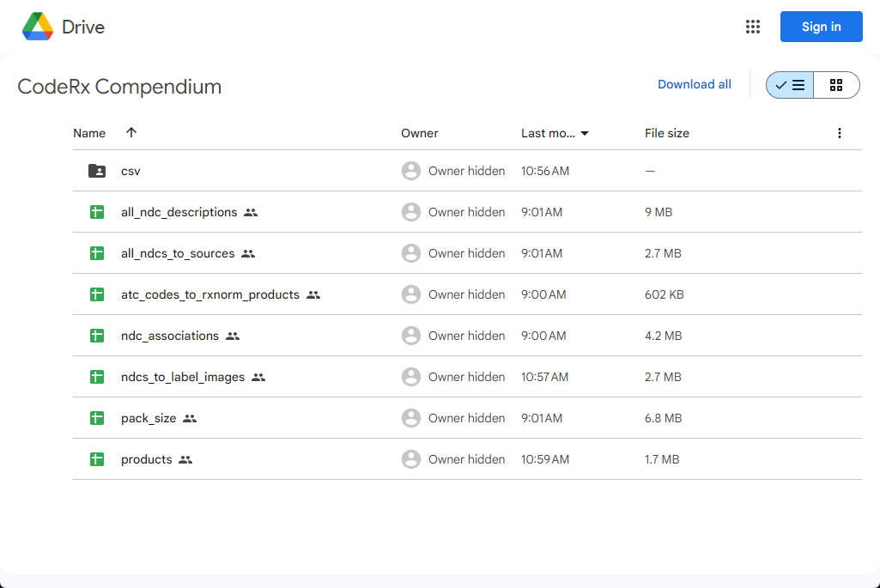This screenshot has width=880, height=588.
Task: Click the shared-people icon beside pack_size
Action: coord(189,418)
